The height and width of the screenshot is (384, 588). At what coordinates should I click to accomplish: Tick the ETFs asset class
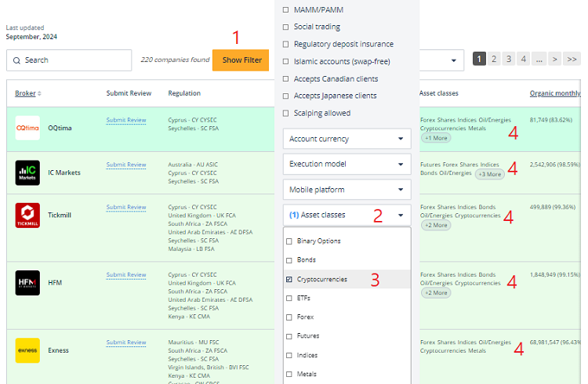tap(289, 298)
